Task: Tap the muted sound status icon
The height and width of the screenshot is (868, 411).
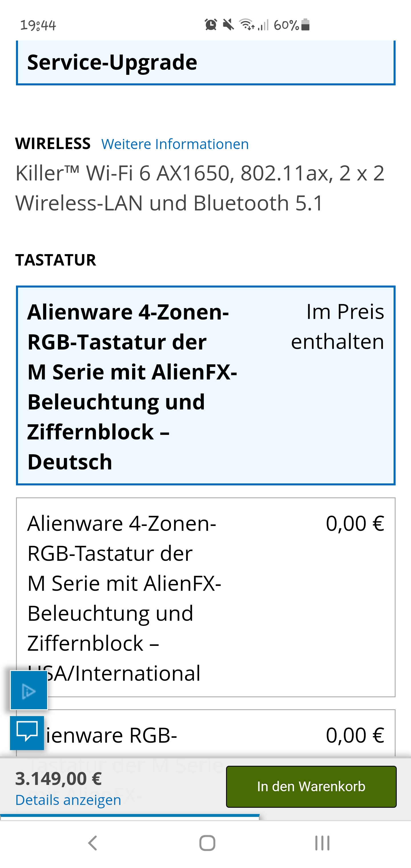Action: click(228, 25)
